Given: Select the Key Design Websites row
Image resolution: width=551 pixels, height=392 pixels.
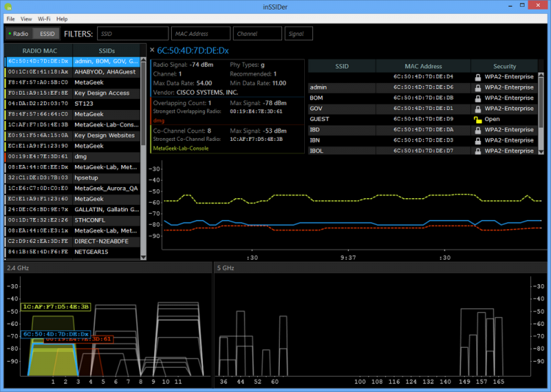Looking at the screenshot, I should click(72, 136).
